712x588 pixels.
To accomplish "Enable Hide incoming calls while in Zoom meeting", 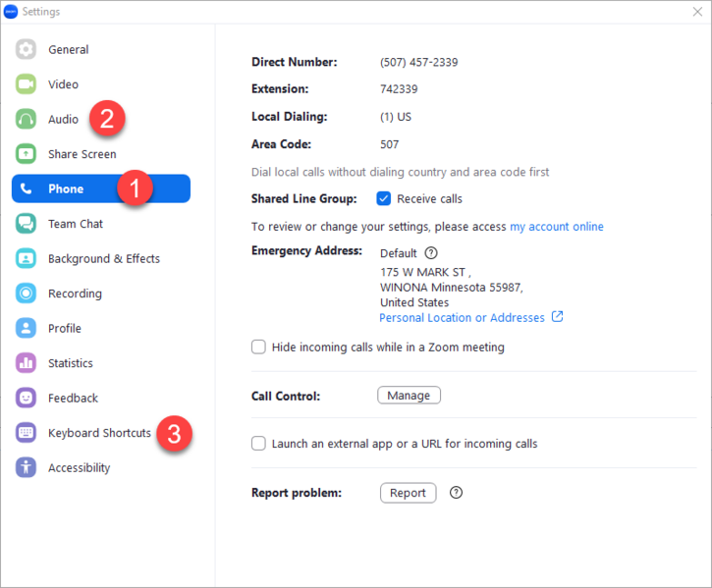I will [259, 347].
